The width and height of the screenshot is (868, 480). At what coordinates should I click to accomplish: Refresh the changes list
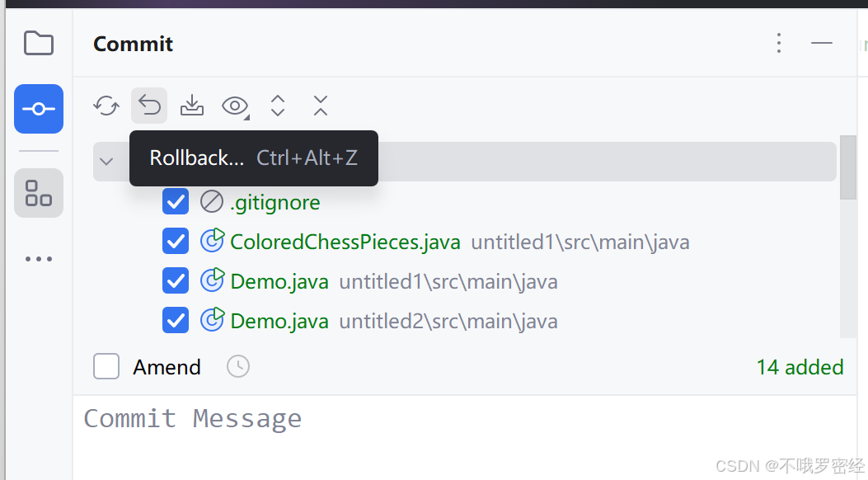coord(106,106)
